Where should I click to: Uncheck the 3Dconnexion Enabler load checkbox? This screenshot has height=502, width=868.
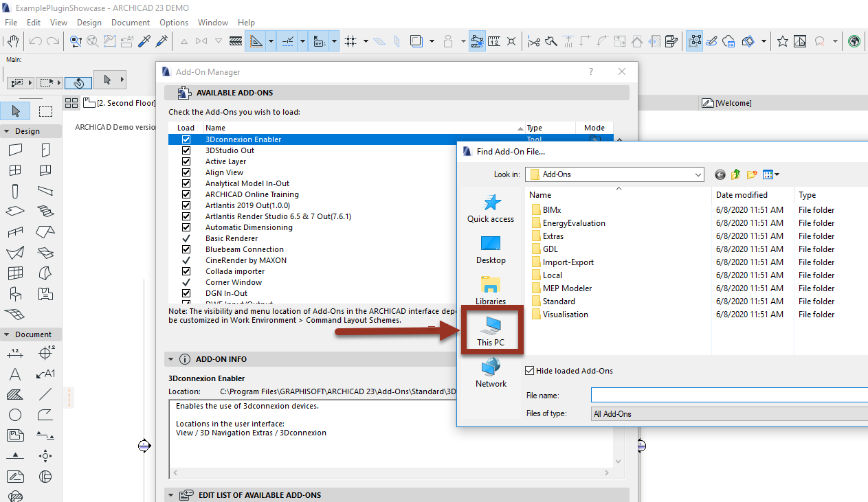click(x=186, y=139)
